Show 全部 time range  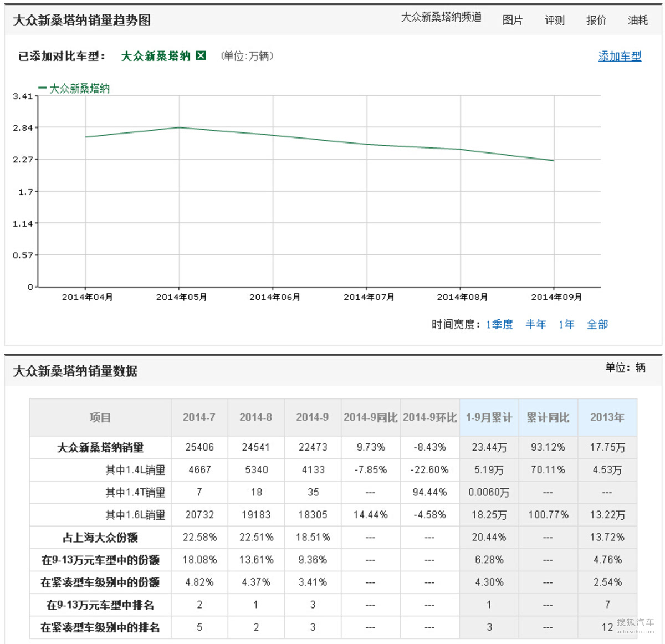click(597, 324)
